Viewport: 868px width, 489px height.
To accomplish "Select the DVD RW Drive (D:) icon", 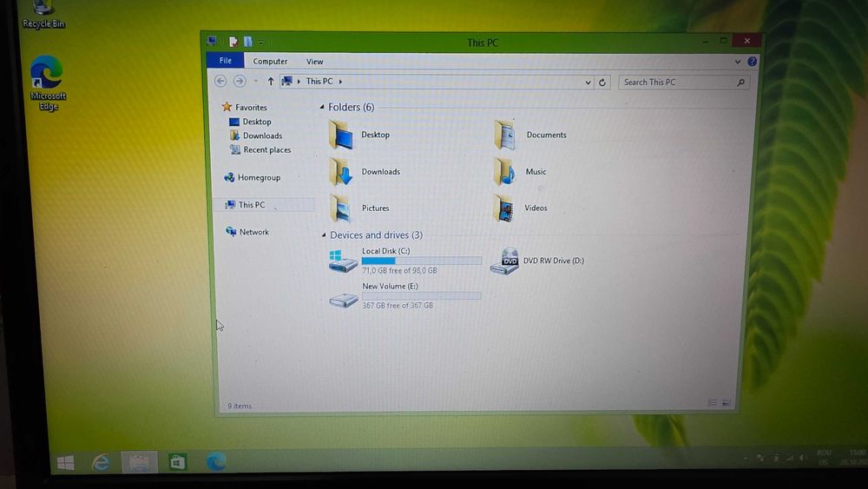I will (504, 261).
